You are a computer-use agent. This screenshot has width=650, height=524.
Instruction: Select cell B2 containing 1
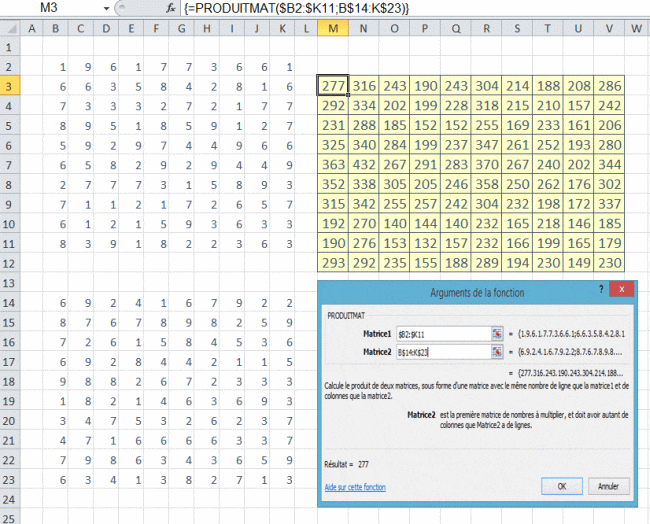click(x=56, y=67)
